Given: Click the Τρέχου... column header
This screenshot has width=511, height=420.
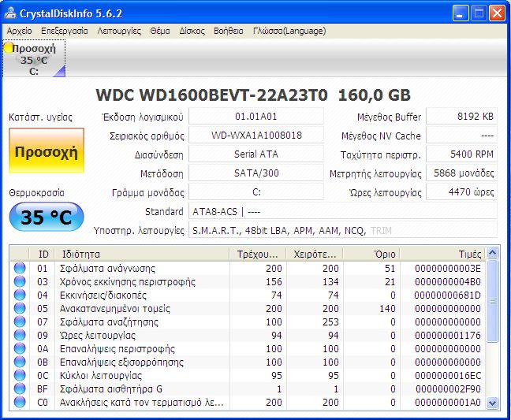Looking at the screenshot, I should coord(257,254).
